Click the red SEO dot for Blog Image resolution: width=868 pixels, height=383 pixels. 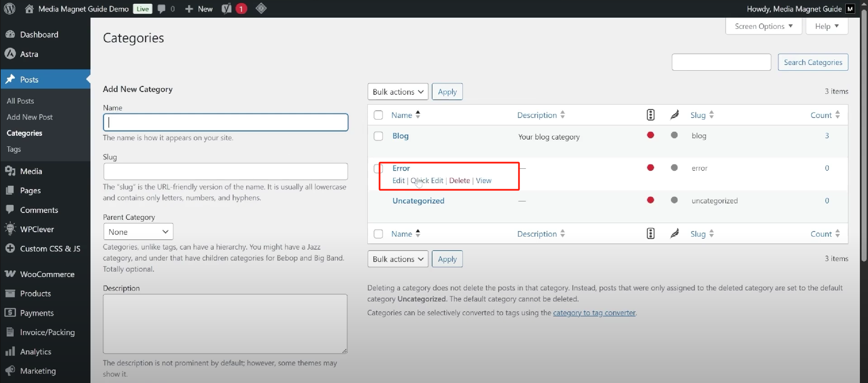pyautogui.click(x=650, y=135)
